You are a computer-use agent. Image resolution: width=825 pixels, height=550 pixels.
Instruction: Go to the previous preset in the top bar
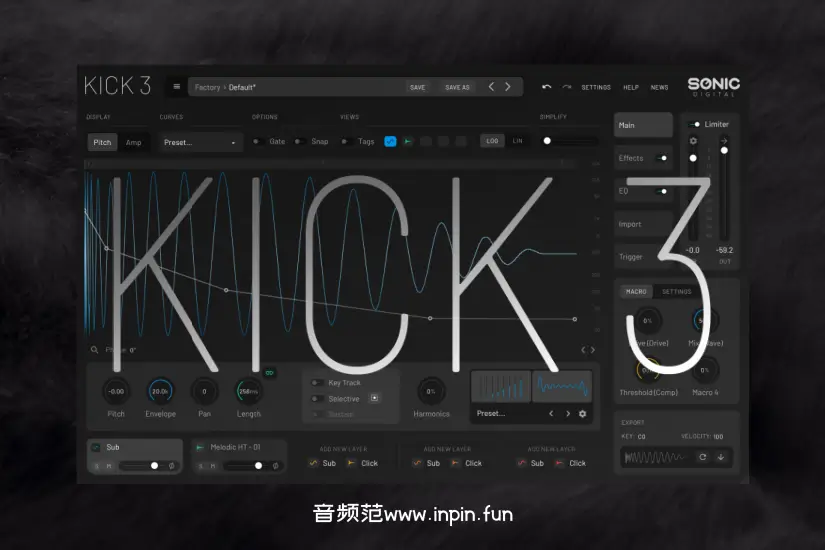pyautogui.click(x=491, y=87)
